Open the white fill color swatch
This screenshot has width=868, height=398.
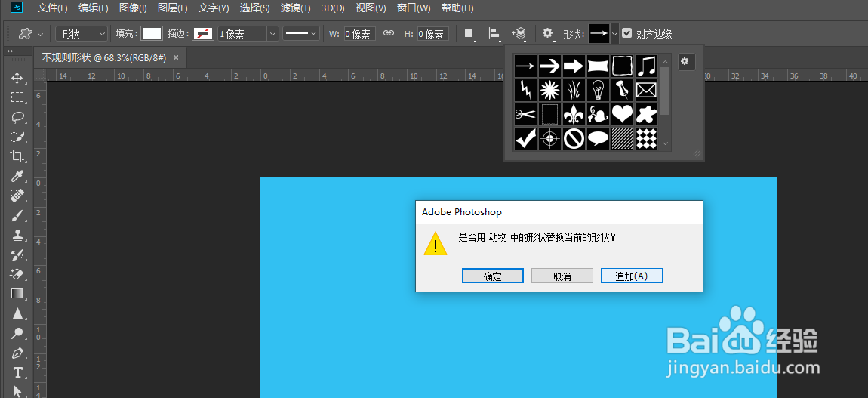(x=152, y=33)
